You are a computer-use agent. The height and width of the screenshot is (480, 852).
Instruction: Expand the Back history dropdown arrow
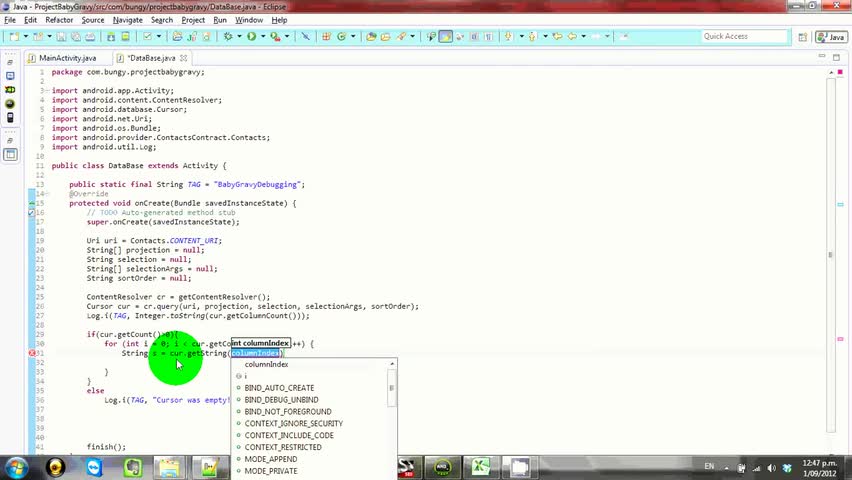(x=584, y=36)
